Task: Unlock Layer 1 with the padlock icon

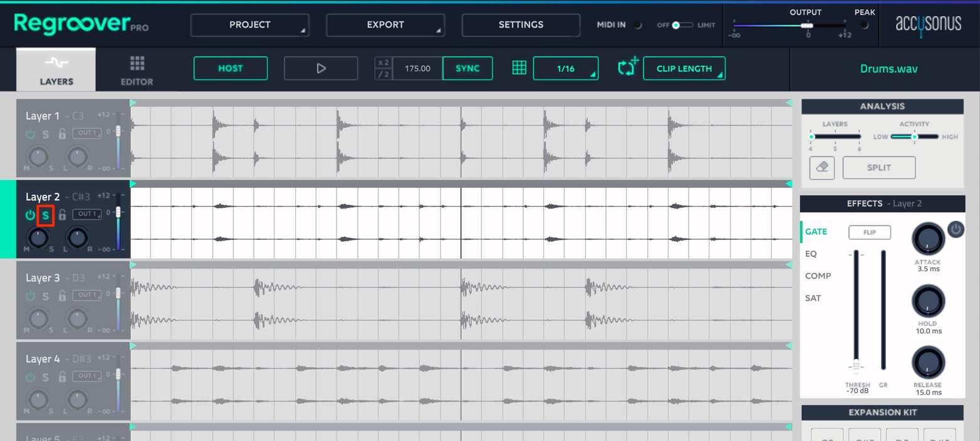Action: (x=62, y=134)
